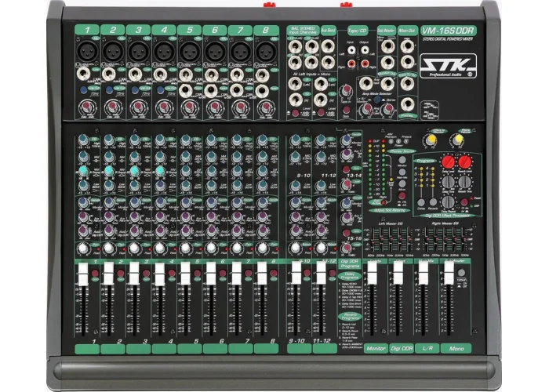Toggle channel 3 blue Low Cut button
The height and width of the screenshot is (392, 549).
[x=134, y=90]
